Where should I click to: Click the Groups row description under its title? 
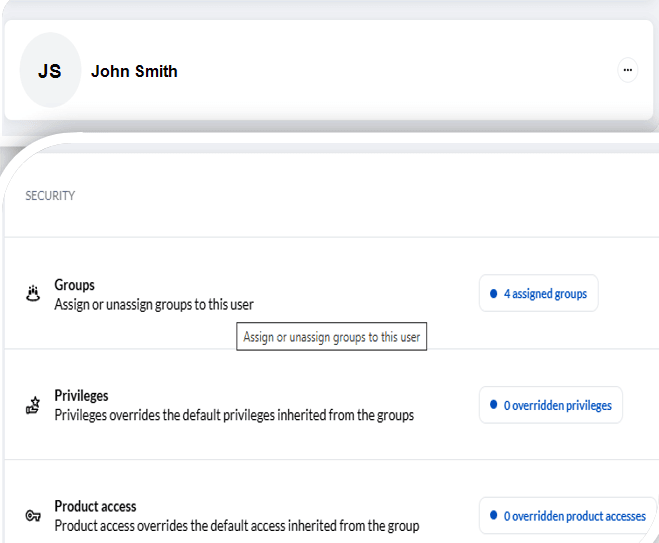[x=154, y=304]
